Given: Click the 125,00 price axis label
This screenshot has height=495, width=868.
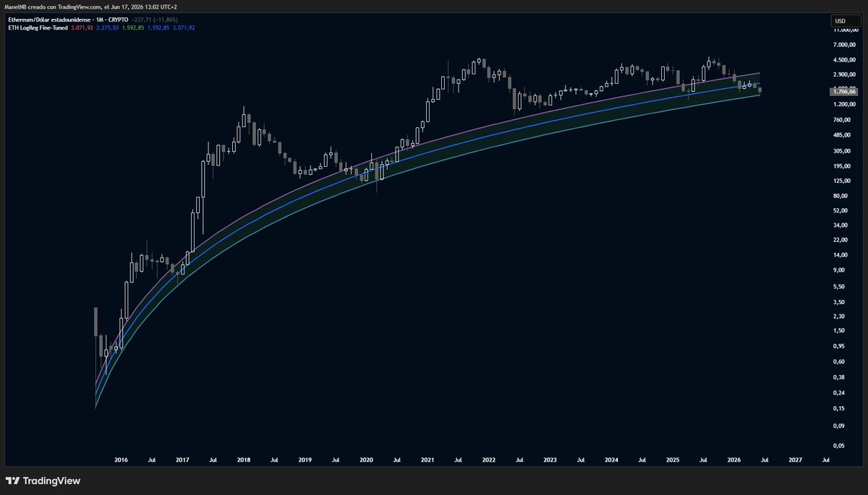Looking at the screenshot, I should (x=842, y=180).
